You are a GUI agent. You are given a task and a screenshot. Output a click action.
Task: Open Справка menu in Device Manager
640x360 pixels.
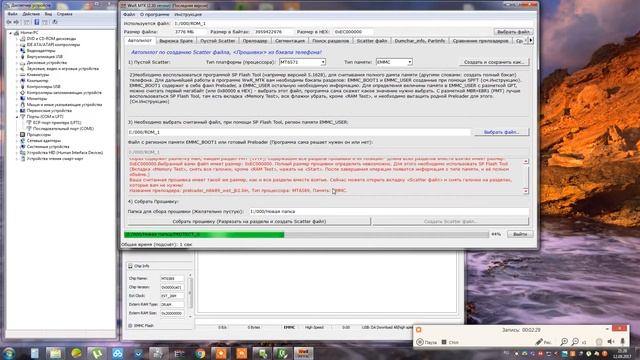[x=64, y=14]
